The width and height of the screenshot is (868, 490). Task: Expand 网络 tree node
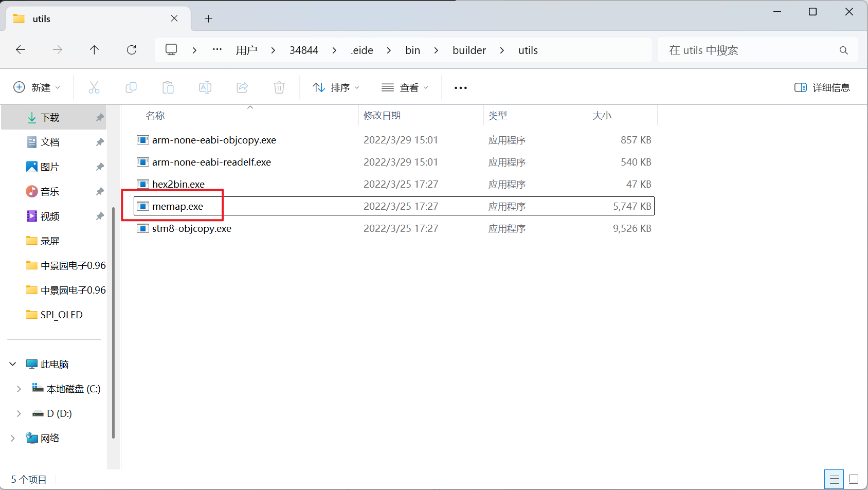pos(13,438)
